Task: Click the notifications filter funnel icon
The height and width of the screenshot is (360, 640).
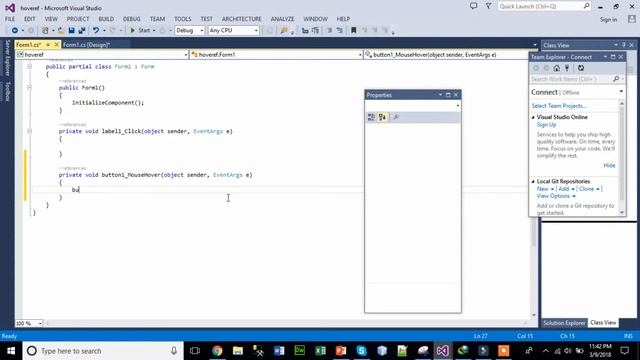Action: click(x=489, y=6)
